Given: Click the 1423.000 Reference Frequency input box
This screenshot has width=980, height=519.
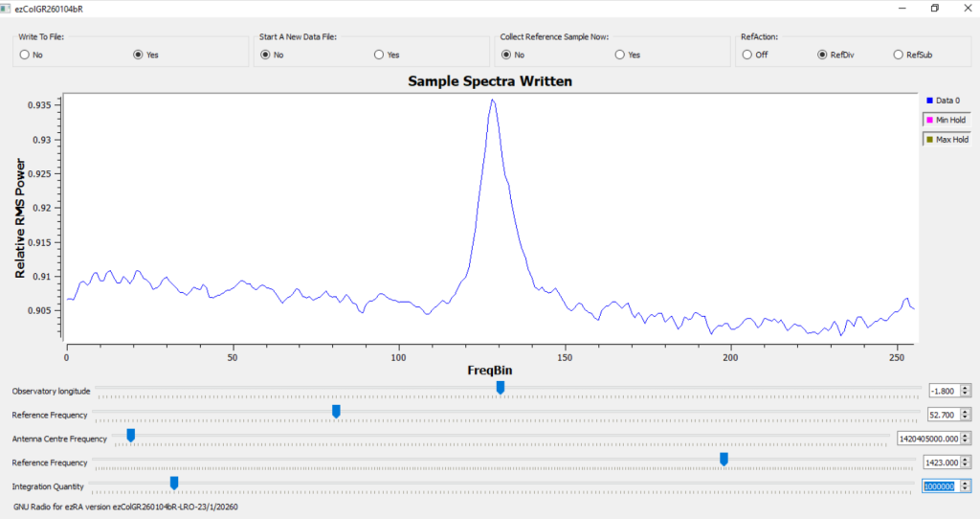Looking at the screenshot, I should coord(939,463).
